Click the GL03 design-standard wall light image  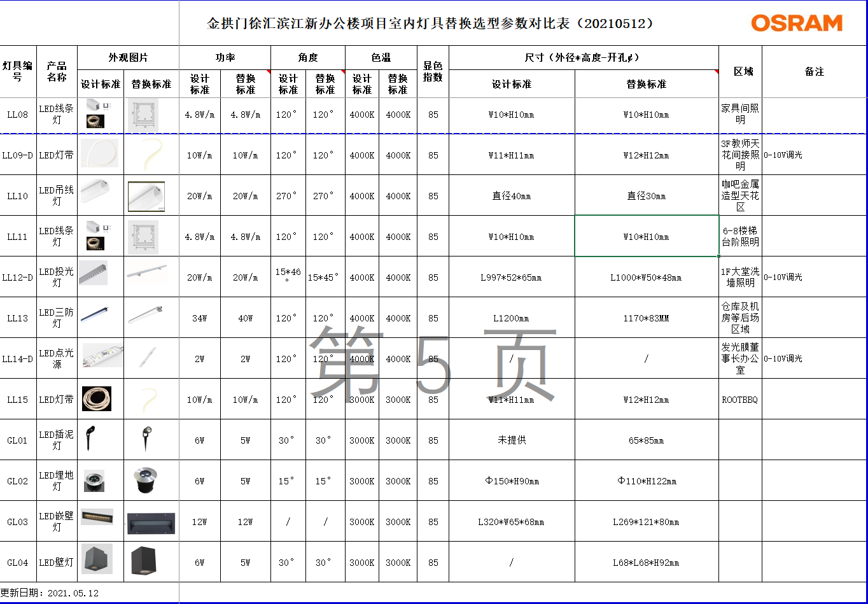pos(97,516)
